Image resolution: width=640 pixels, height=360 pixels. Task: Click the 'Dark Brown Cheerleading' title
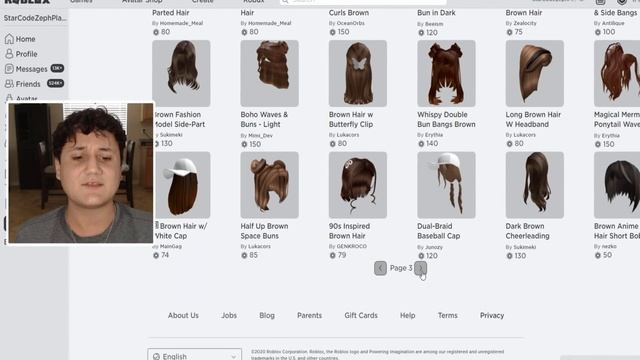click(528, 231)
